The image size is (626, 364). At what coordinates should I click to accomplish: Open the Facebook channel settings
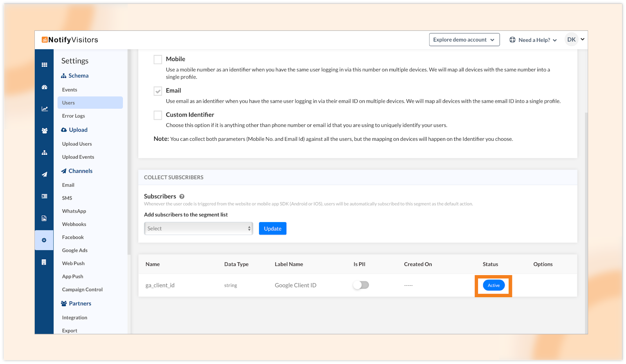click(x=73, y=237)
